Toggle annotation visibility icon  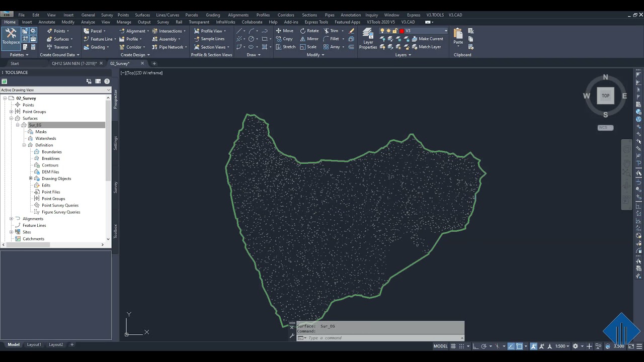click(533, 346)
